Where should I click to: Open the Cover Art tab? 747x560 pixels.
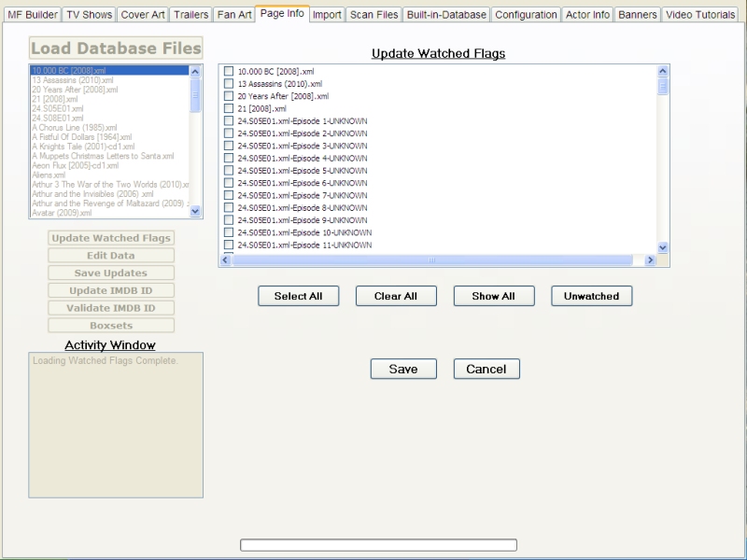pos(143,15)
